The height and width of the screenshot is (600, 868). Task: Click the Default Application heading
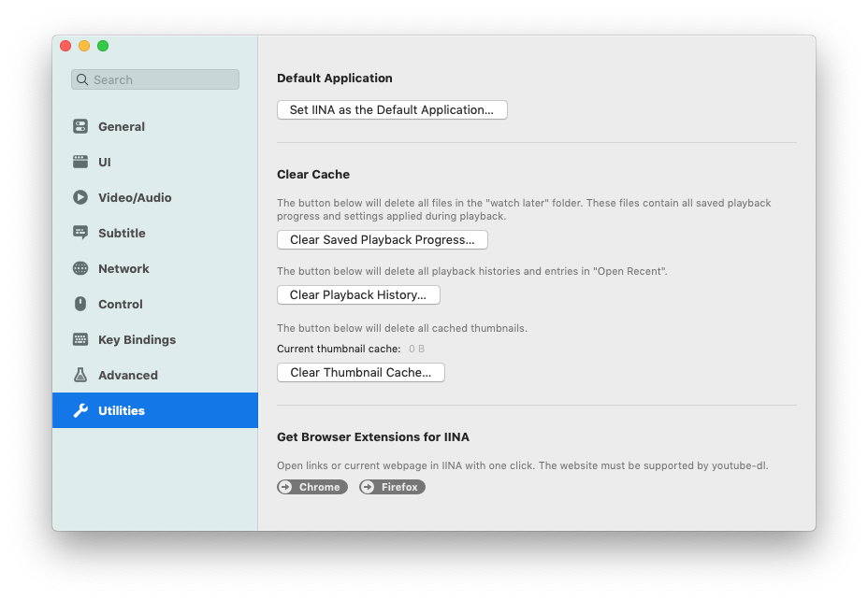[x=334, y=78]
